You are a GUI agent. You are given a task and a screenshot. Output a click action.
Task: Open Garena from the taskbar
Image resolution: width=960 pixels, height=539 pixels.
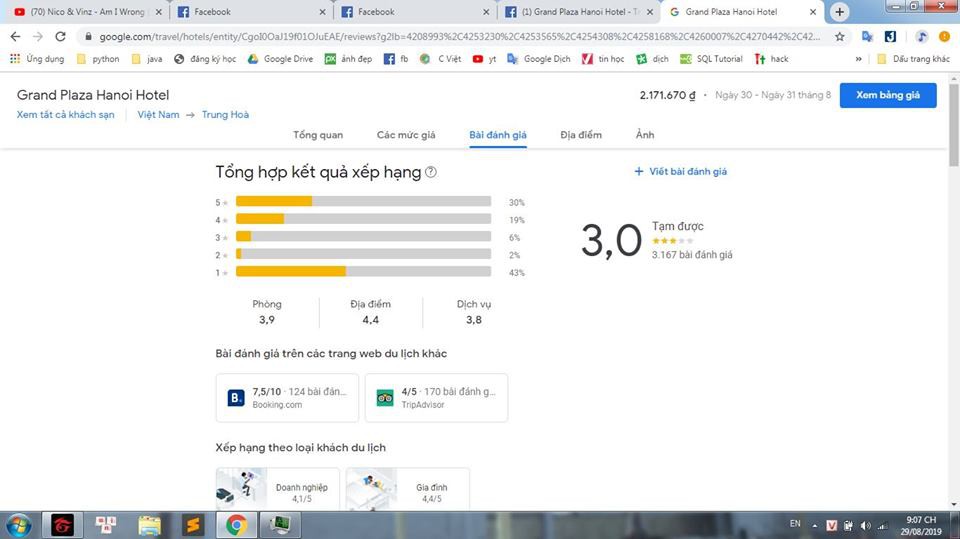[62, 526]
